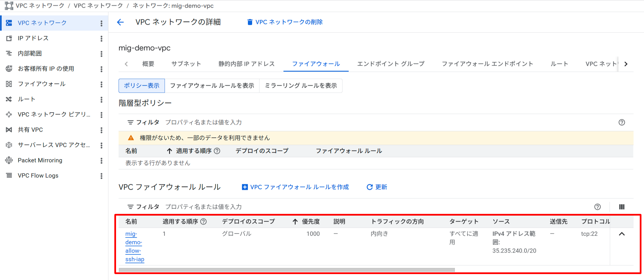Open the VPC Flow Logs sidebar page
This screenshot has height=280, width=644.
click(38, 175)
